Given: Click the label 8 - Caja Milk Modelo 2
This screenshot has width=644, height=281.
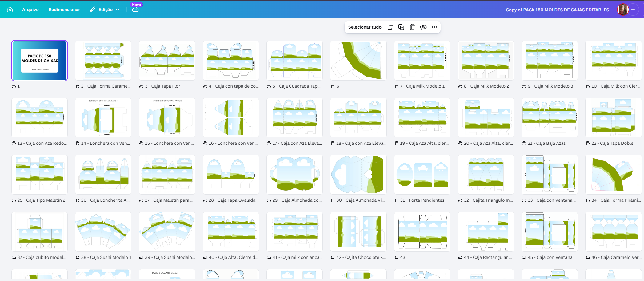Looking at the screenshot, I should pos(486,86).
